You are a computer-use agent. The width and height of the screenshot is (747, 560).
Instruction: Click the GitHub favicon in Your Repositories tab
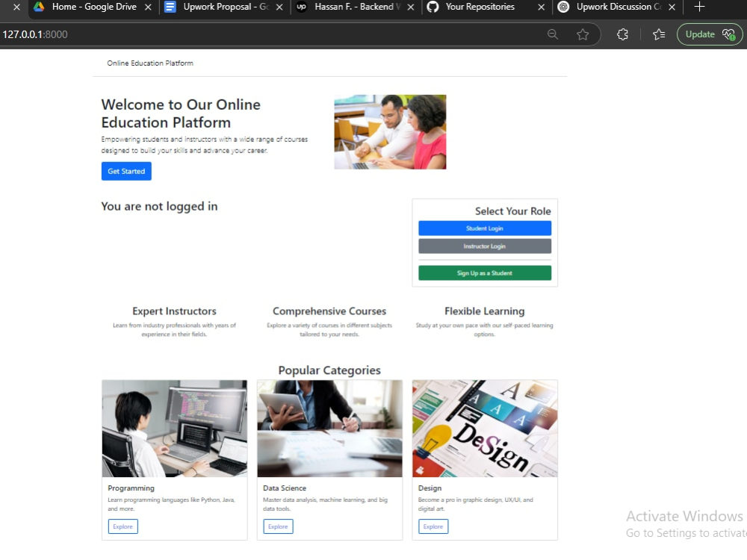pyautogui.click(x=433, y=7)
